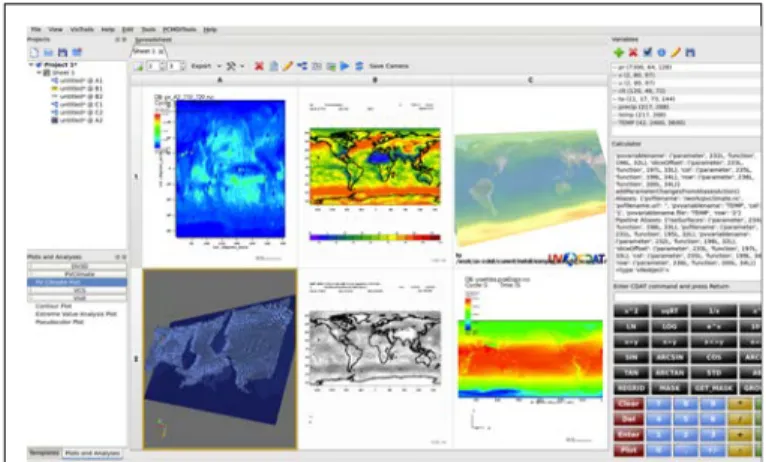Open the File menu

(x=36, y=29)
